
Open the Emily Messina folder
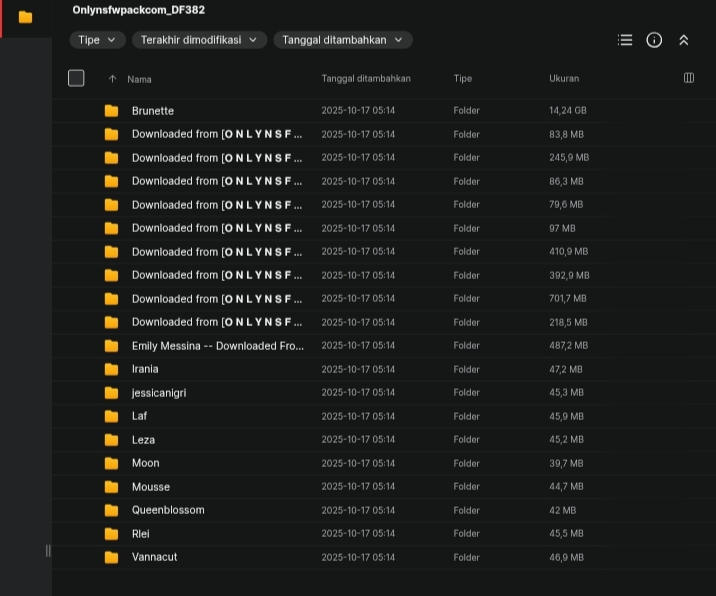click(x=217, y=346)
